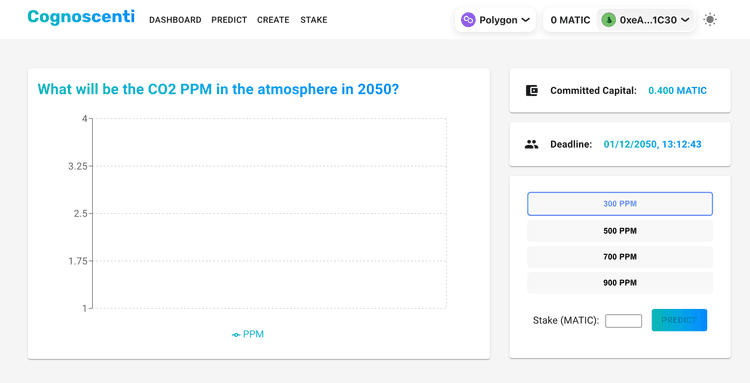Click the Committed Capital wallet icon
The image size is (750, 383).
(531, 90)
